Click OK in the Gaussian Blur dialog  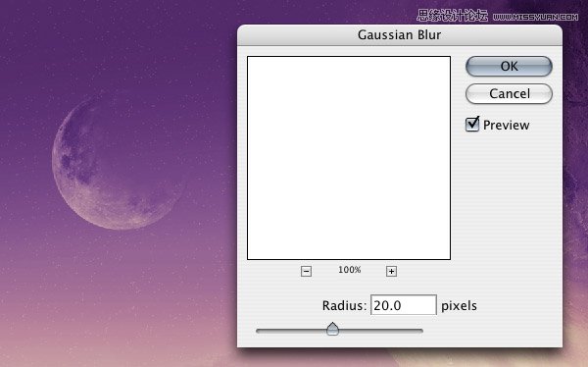(x=509, y=66)
